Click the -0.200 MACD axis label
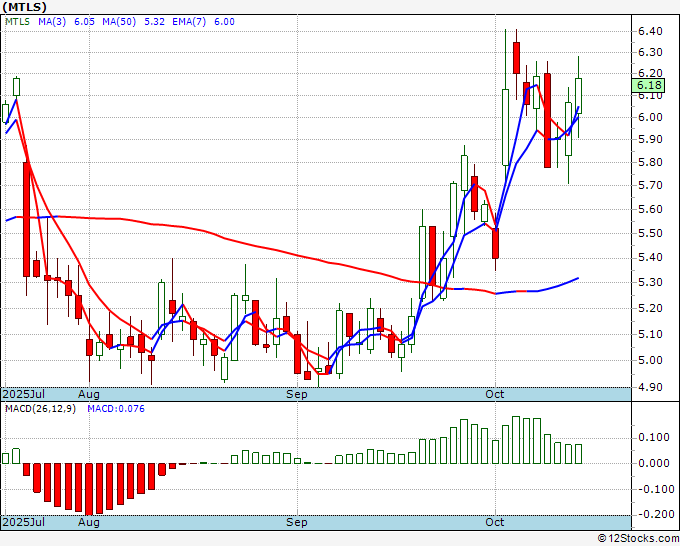 coord(654,514)
